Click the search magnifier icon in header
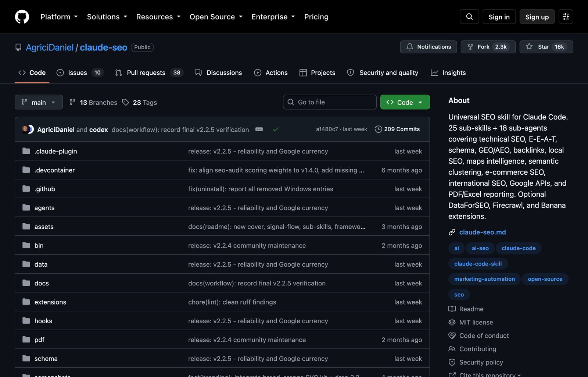 click(x=469, y=17)
